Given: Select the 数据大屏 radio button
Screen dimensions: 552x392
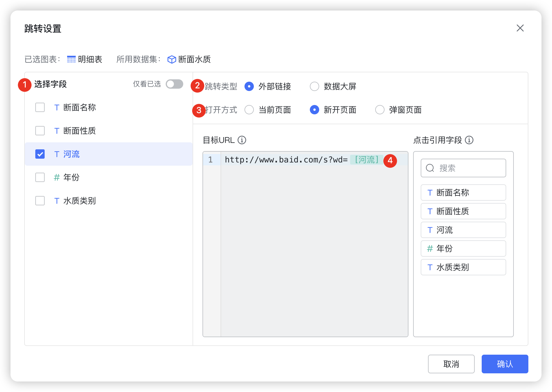Looking at the screenshot, I should [315, 86].
